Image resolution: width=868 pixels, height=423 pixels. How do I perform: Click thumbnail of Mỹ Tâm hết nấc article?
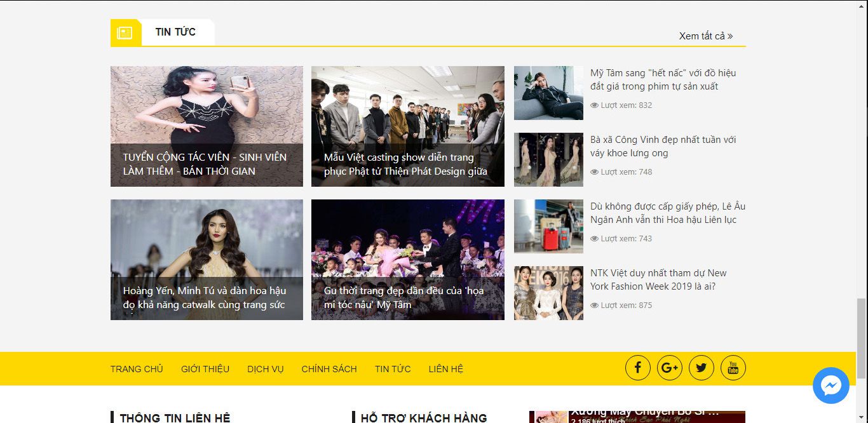pos(548,93)
